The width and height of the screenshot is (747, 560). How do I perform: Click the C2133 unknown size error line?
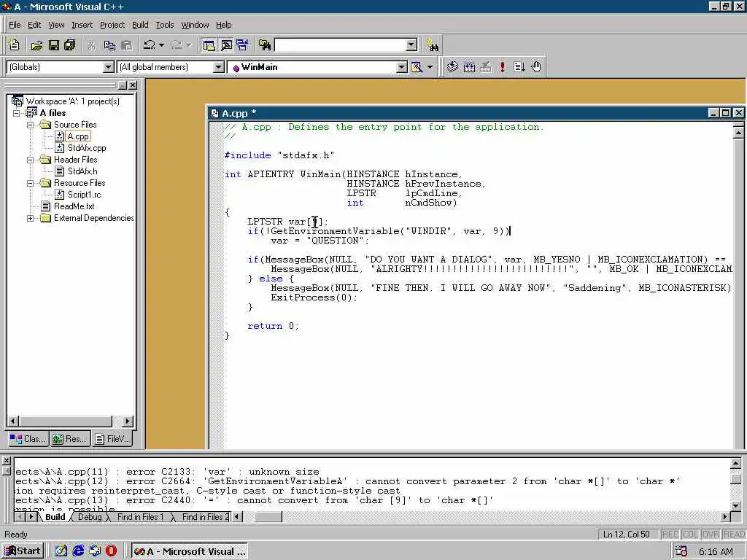pos(167,472)
